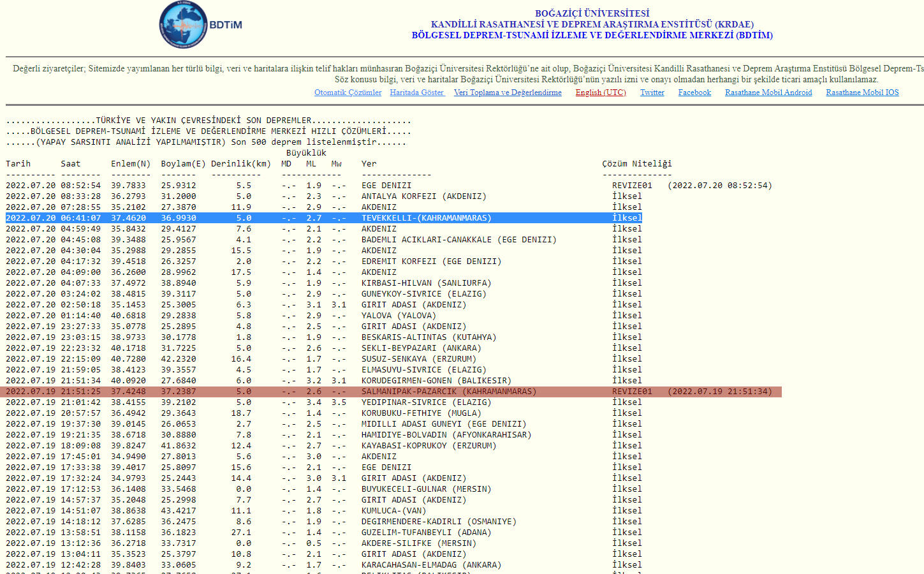Viewport: 924px width, 574px height.
Task: Click BUYUKECELI-GULNAR (MERSIN) location text
Action: point(427,489)
